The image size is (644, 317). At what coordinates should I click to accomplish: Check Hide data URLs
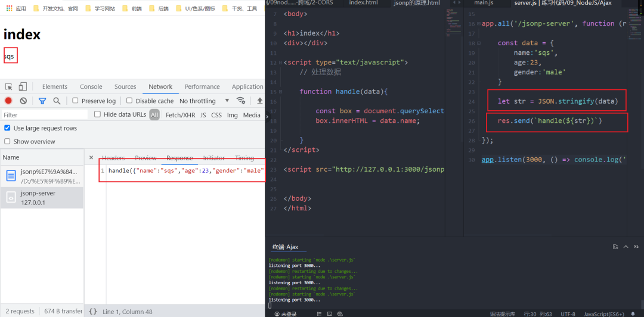(97, 114)
